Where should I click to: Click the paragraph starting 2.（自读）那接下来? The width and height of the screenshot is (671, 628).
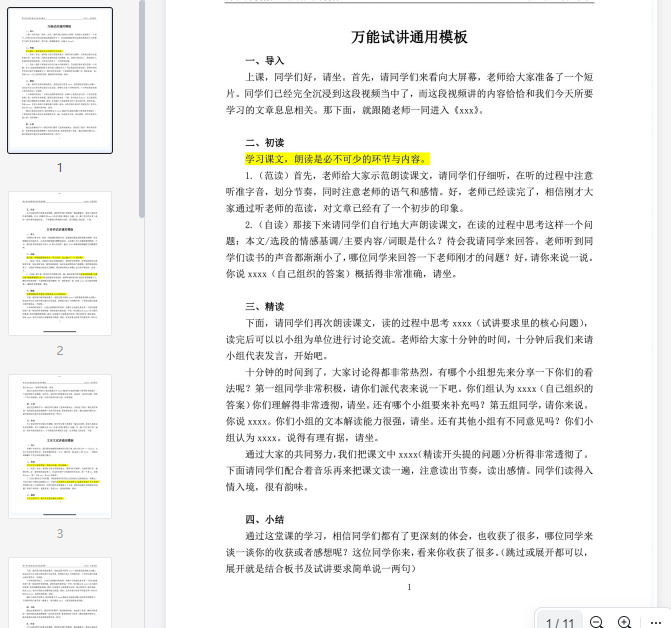[x=410, y=249]
